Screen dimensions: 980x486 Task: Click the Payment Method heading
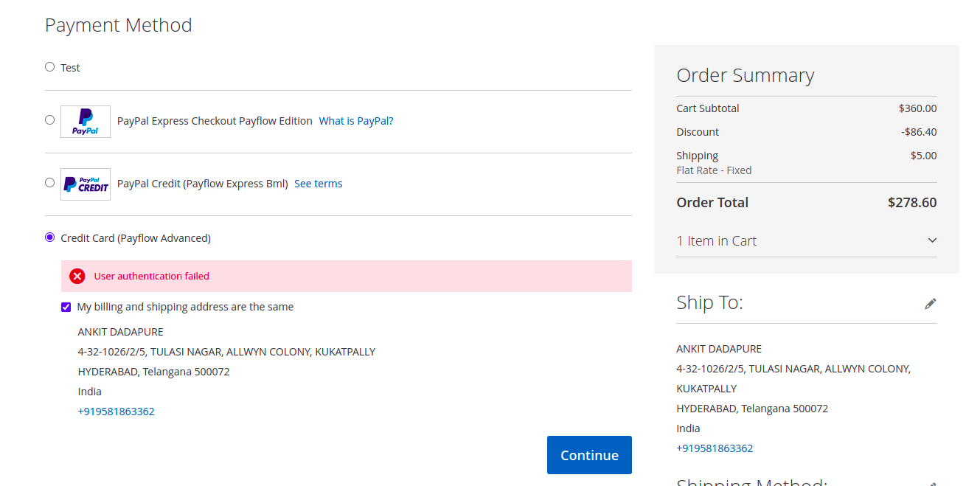(x=118, y=24)
